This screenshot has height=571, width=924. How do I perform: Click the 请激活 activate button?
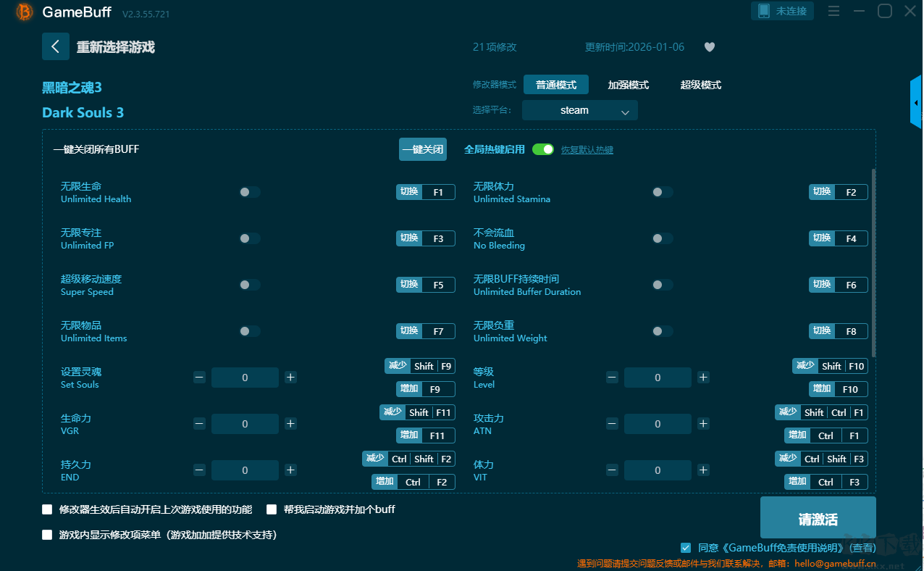(x=818, y=519)
